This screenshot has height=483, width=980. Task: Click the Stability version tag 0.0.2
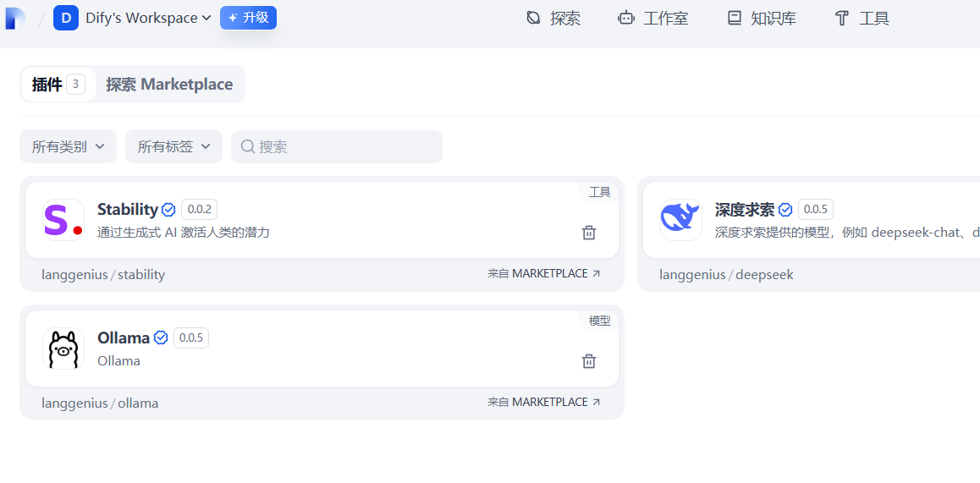tap(200, 209)
